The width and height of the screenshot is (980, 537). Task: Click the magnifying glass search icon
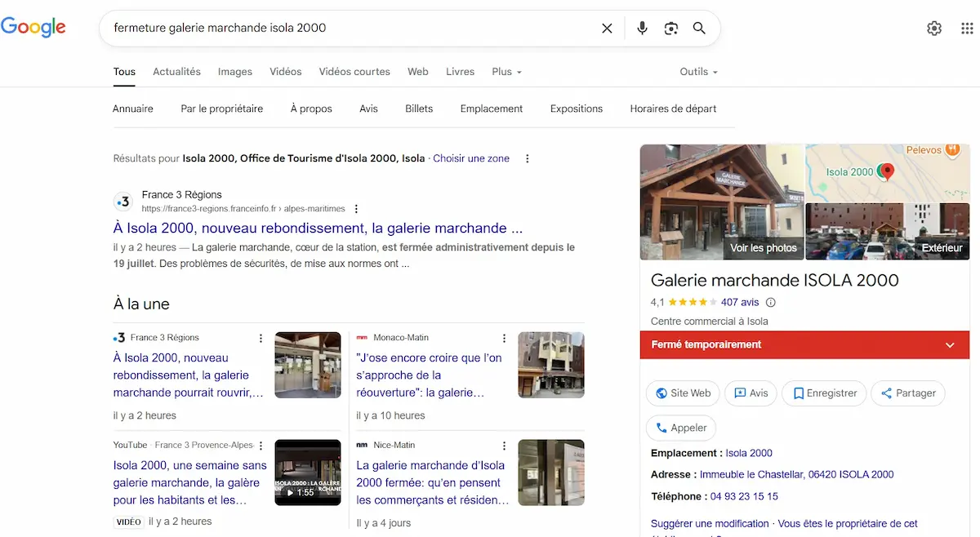click(699, 29)
